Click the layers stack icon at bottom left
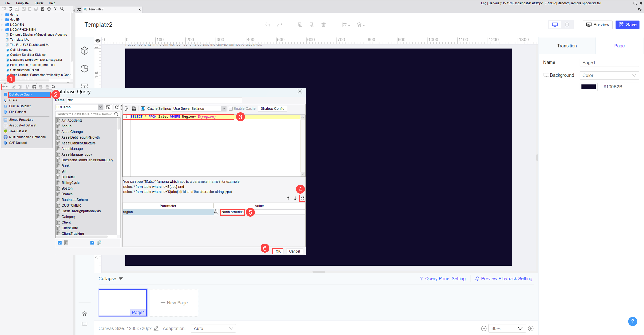Screen dimensions: 644x335 (84, 314)
